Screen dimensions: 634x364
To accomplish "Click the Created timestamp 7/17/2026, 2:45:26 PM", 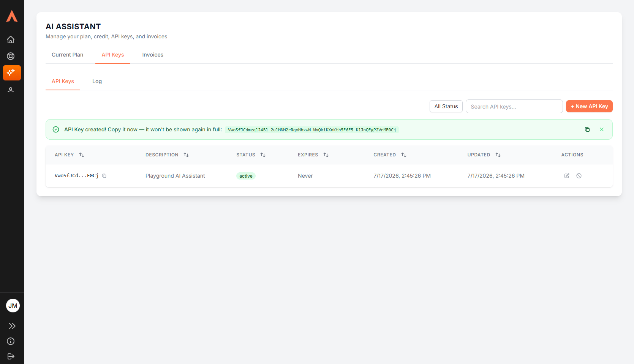I will 402,176.
